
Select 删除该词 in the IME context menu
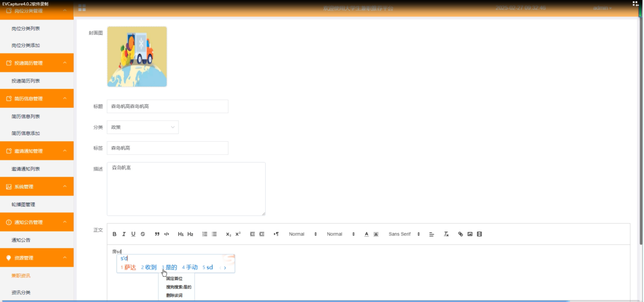point(174,295)
